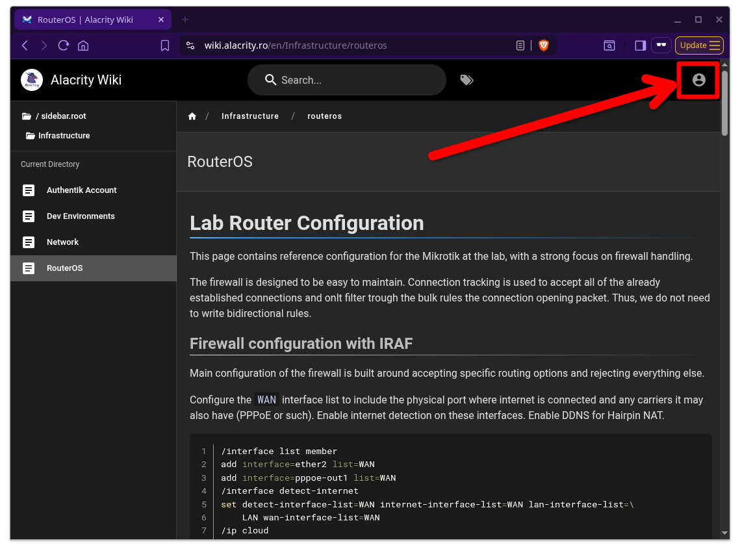Viewport: 740px width, 560px height.
Task: Toggle the browser sidebar panel icon
Action: coord(640,45)
